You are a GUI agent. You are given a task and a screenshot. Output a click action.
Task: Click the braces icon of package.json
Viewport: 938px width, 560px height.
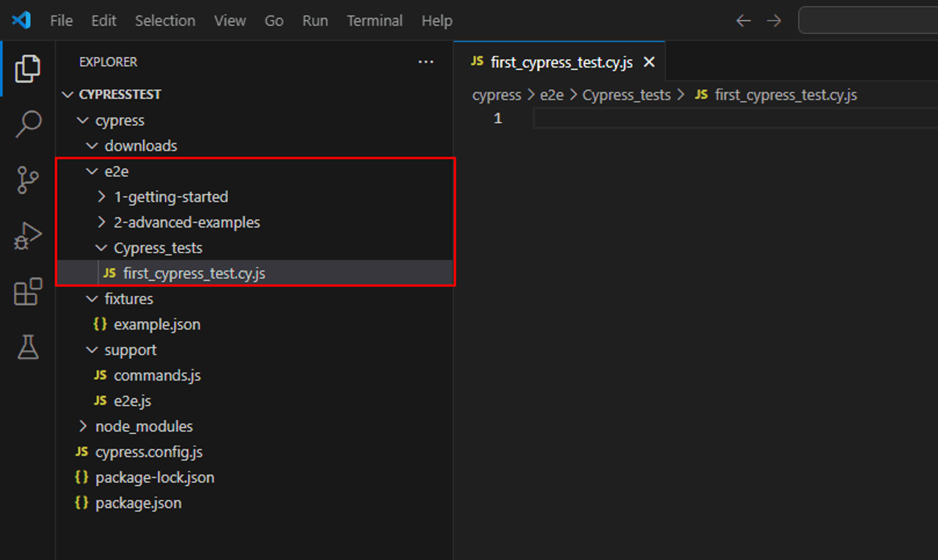click(x=82, y=503)
